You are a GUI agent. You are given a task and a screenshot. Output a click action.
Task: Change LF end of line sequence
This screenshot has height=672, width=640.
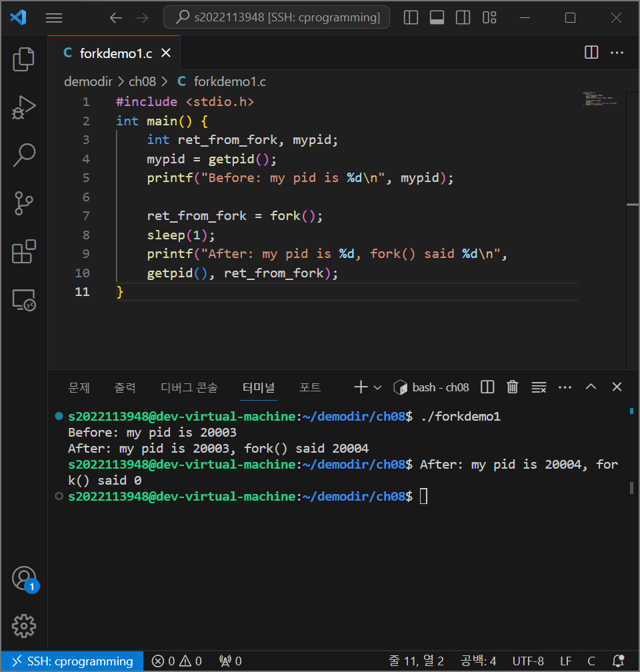tap(566, 661)
